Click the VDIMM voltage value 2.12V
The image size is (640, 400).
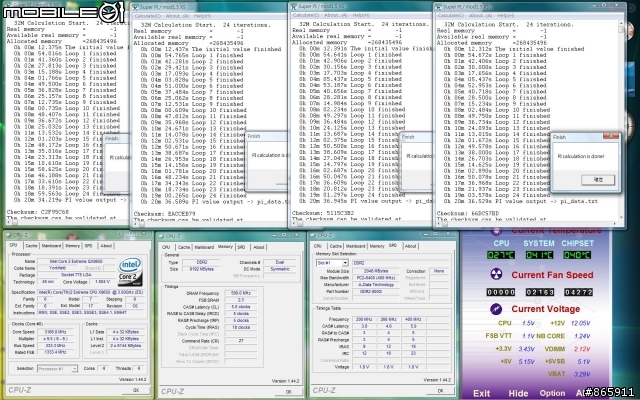point(582,349)
